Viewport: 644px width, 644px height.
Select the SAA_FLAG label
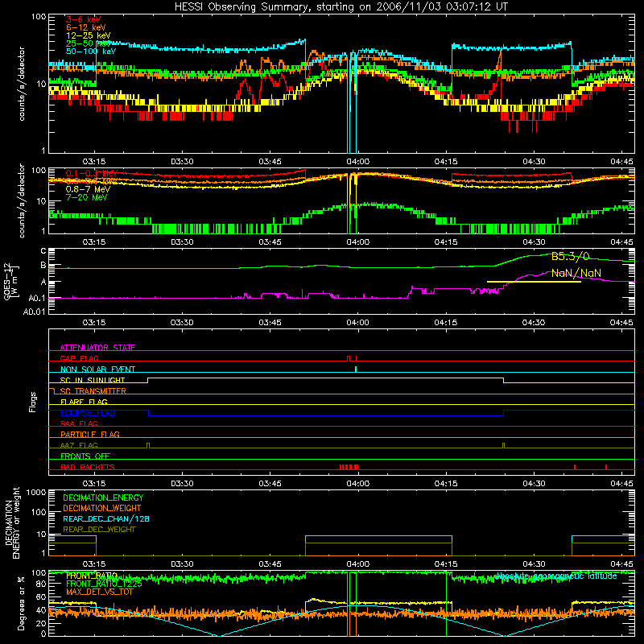pyautogui.click(x=79, y=423)
